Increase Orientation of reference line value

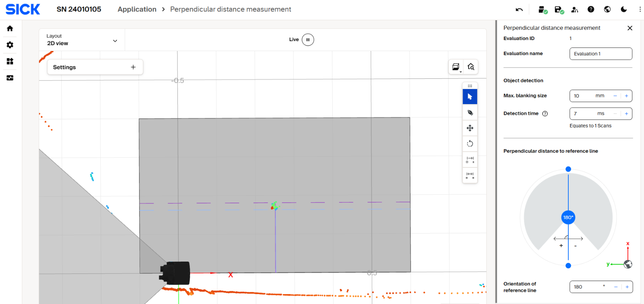627,287
